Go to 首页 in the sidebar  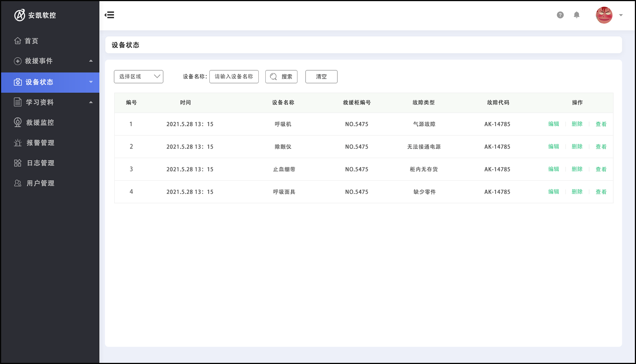click(x=31, y=41)
